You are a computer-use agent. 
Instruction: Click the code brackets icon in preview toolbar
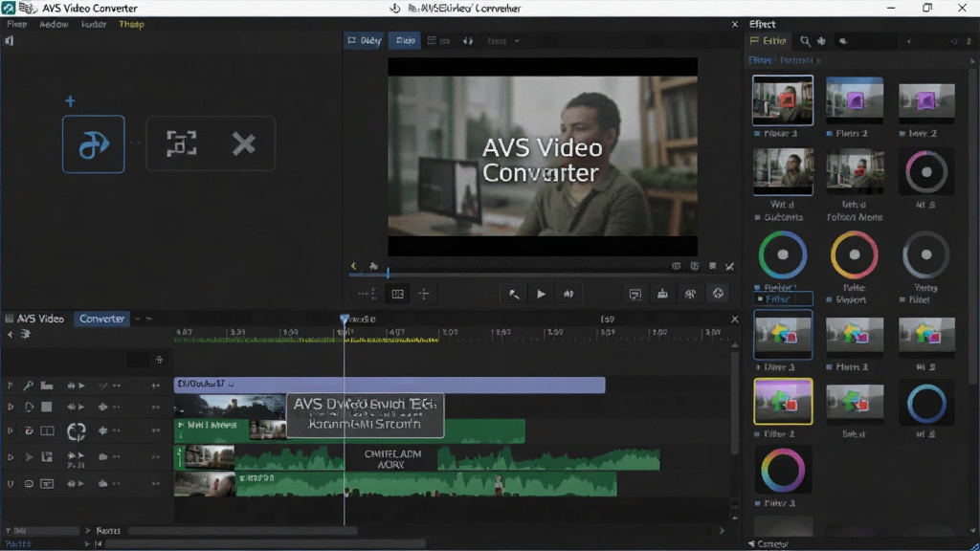point(468,40)
